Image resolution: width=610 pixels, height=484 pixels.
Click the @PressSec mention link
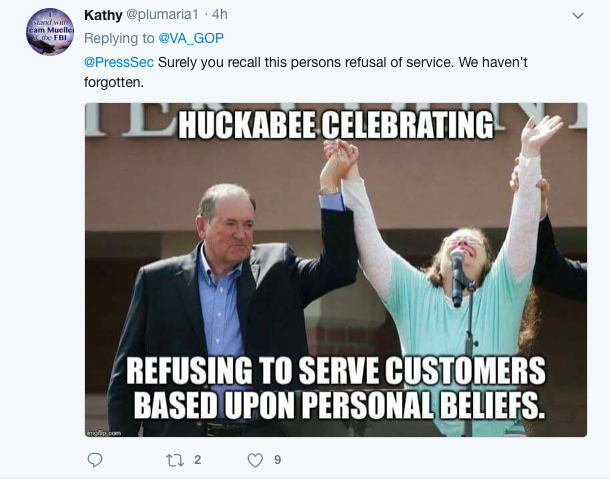click(x=119, y=63)
